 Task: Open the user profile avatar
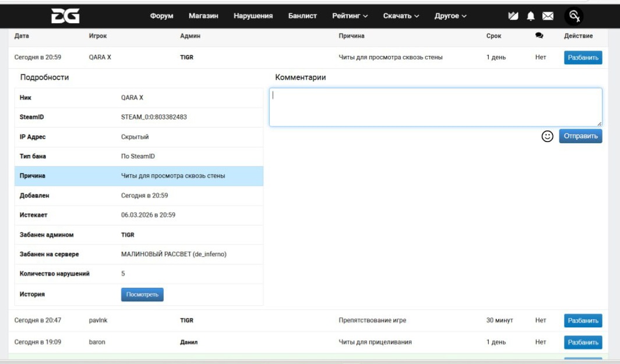click(575, 16)
